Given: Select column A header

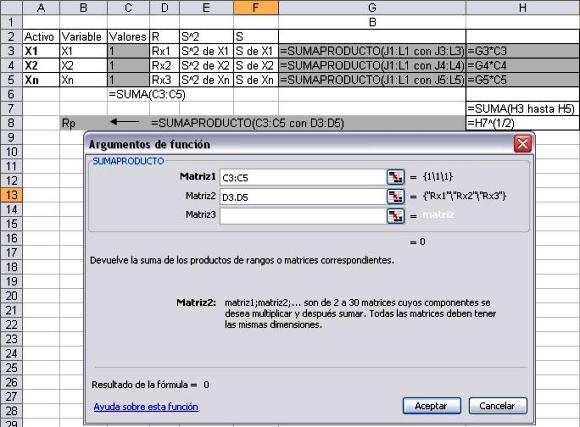Looking at the screenshot, I should point(41,7).
